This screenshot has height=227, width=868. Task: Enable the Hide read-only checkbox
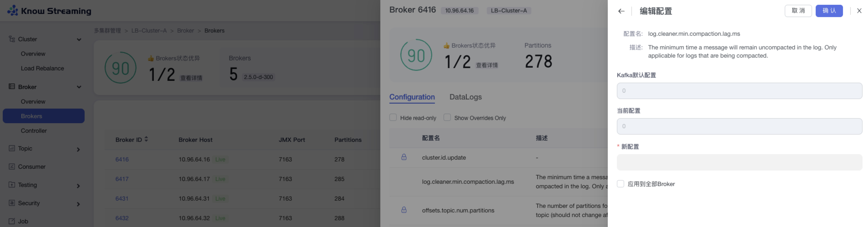(x=393, y=117)
